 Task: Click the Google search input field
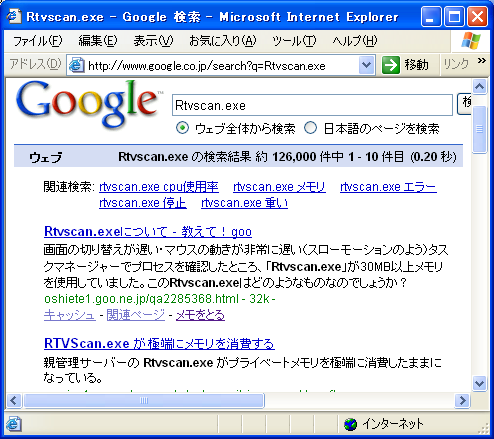pyautogui.click(x=312, y=105)
